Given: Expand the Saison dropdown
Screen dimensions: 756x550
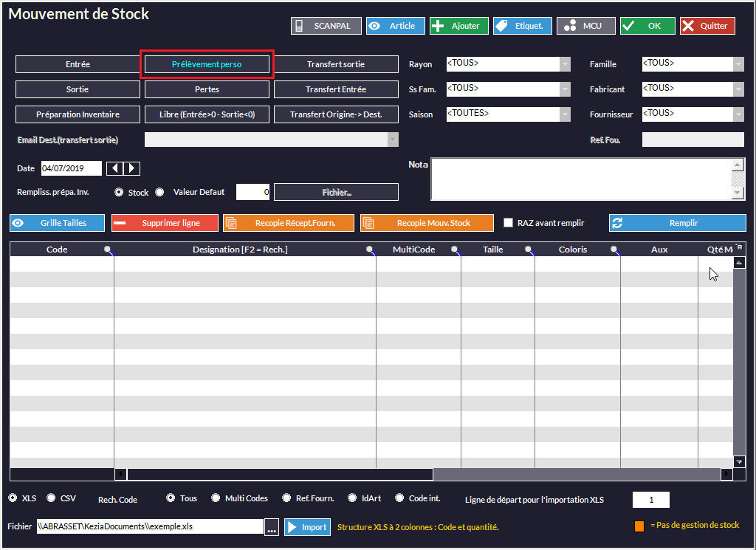Looking at the screenshot, I should pos(565,114).
